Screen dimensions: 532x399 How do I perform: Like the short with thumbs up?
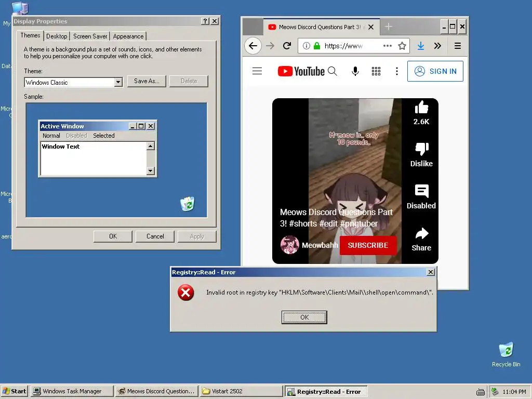coord(421,107)
